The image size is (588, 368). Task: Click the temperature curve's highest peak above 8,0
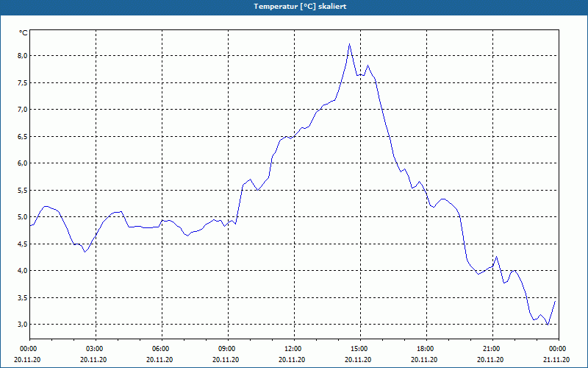coord(350,44)
